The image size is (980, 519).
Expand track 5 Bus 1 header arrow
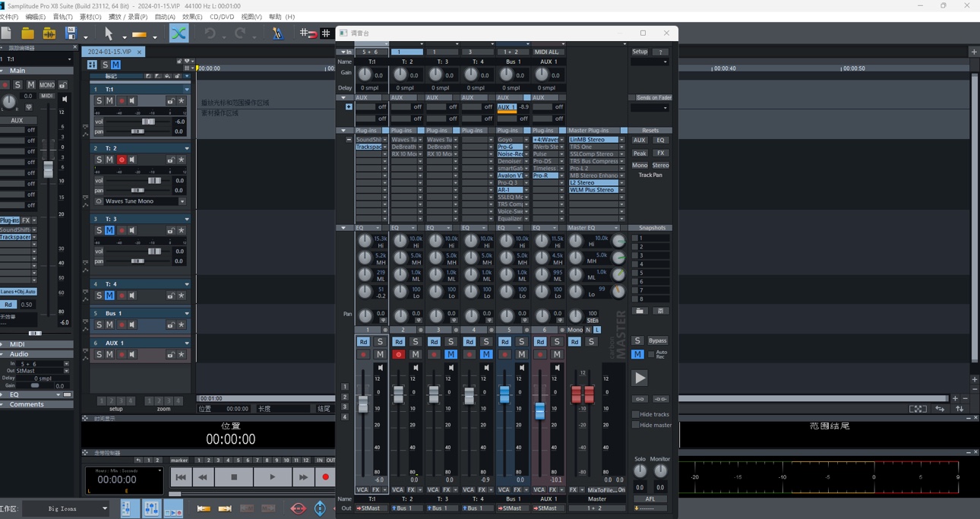(187, 313)
